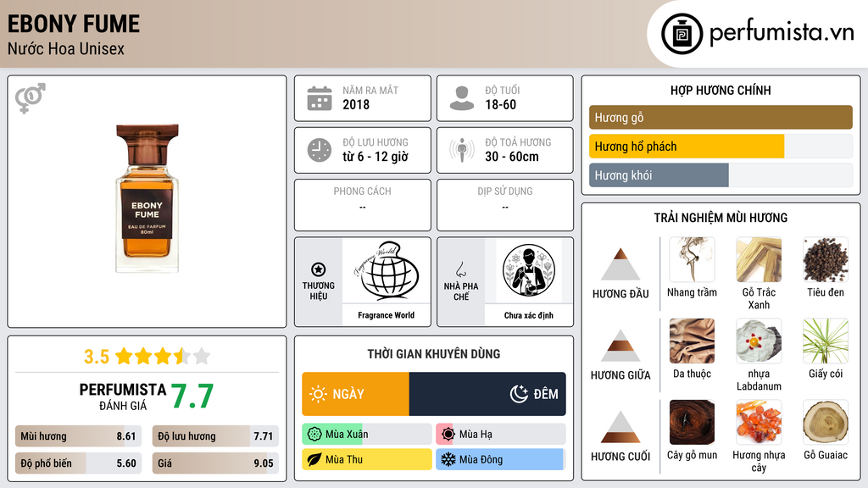The height and width of the screenshot is (488, 868).
Task: Click the 7.7 Perfumista rating score
Action: pos(192,396)
